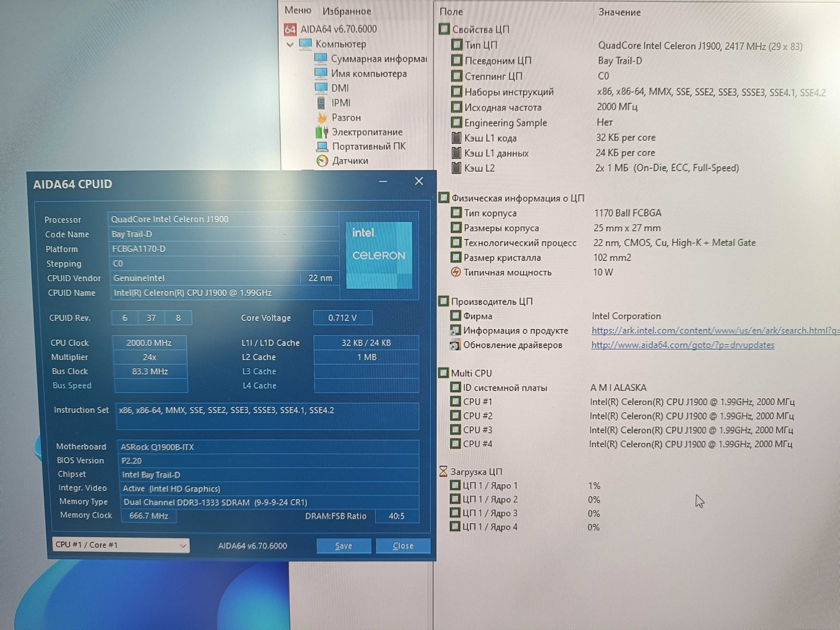Screen dimensions: 840x630
Task: Click the AIDA64 v6.70.6000 root icon
Action: [290, 30]
